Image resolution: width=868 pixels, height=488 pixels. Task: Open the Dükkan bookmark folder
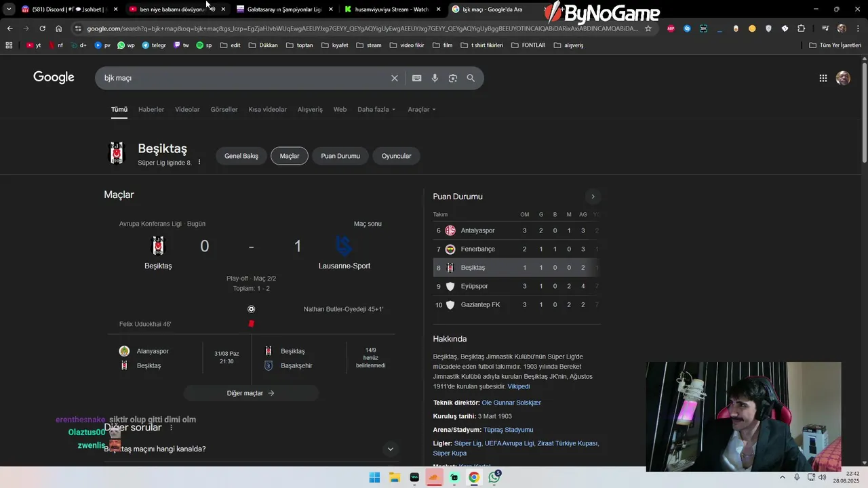pyautogui.click(x=263, y=45)
